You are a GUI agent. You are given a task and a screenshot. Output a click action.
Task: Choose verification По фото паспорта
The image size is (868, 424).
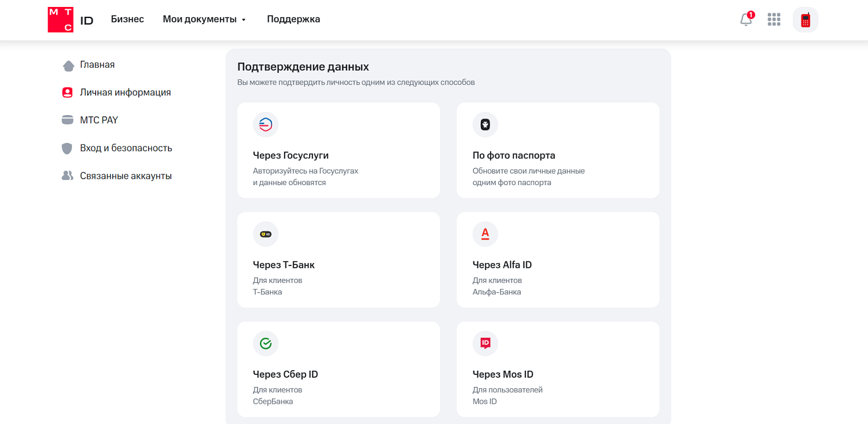[558, 150]
